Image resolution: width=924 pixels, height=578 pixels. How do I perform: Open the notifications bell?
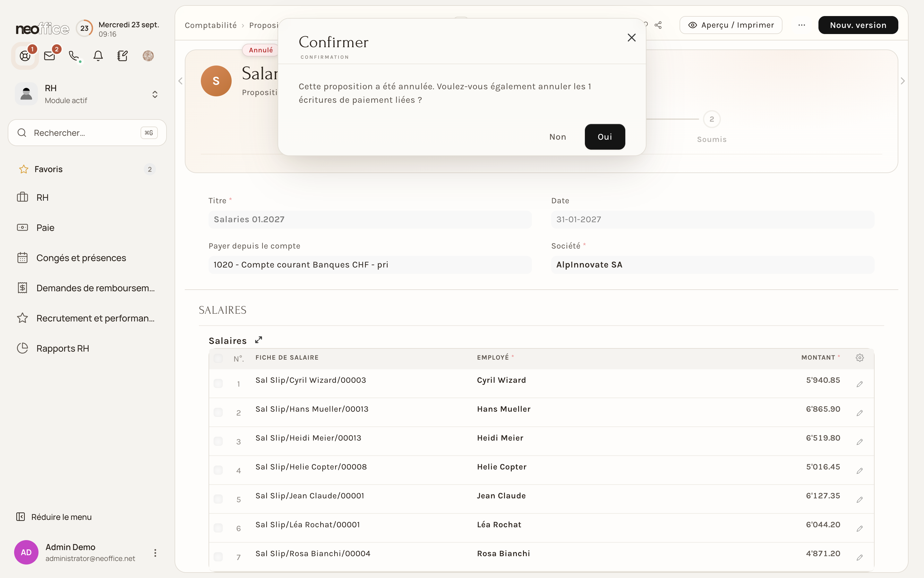click(x=98, y=56)
